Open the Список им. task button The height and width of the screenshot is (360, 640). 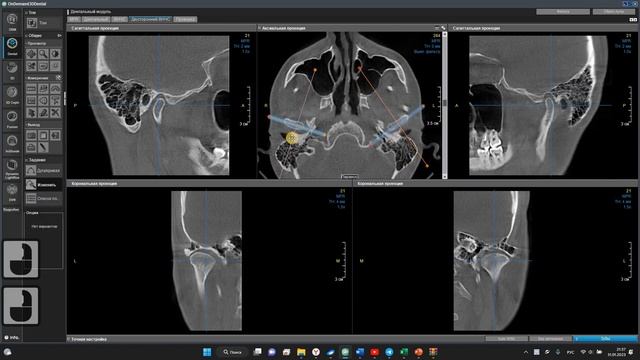tap(44, 199)
